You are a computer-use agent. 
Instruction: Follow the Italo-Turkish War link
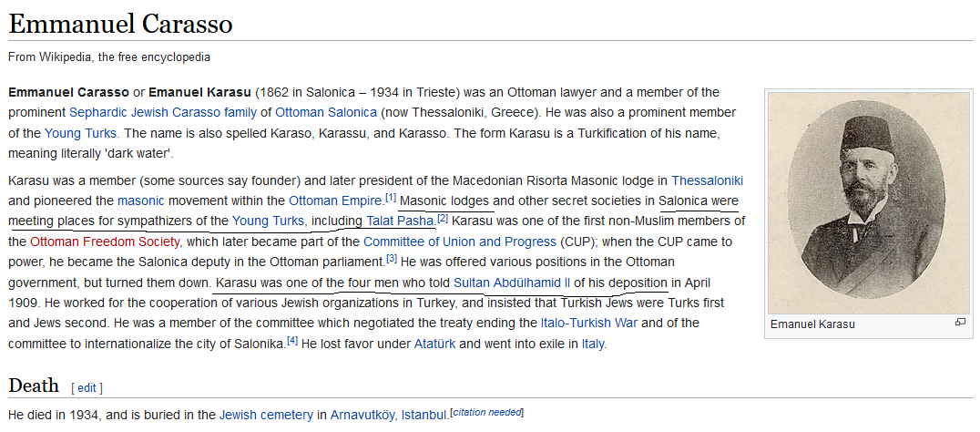click(589, 324)
